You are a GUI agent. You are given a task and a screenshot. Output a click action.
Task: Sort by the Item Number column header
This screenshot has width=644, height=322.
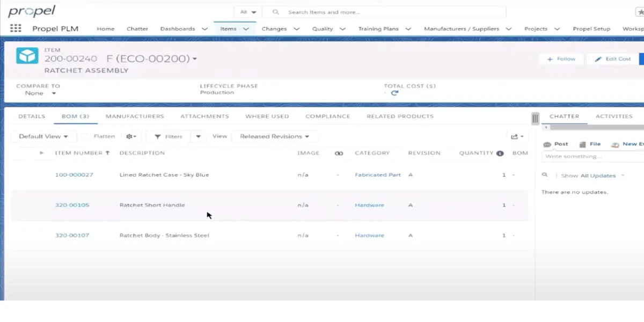tap(82, 153)
